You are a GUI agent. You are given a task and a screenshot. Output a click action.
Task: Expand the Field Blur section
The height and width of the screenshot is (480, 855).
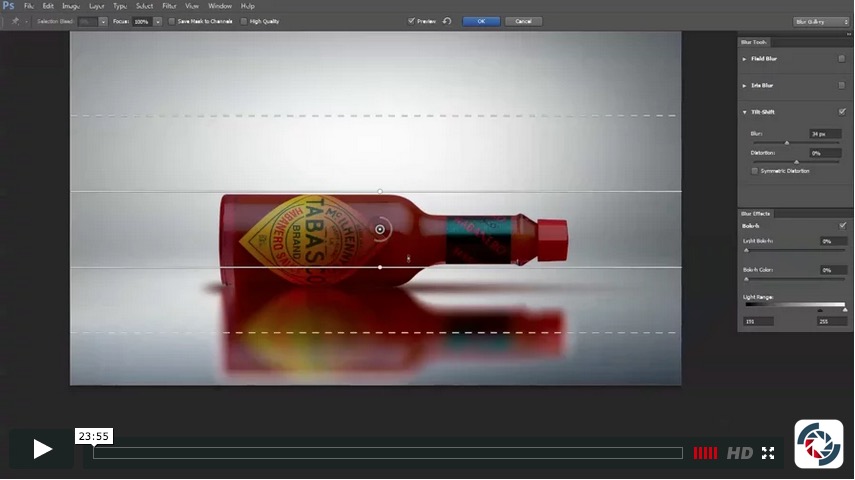[x=744, y=58]
